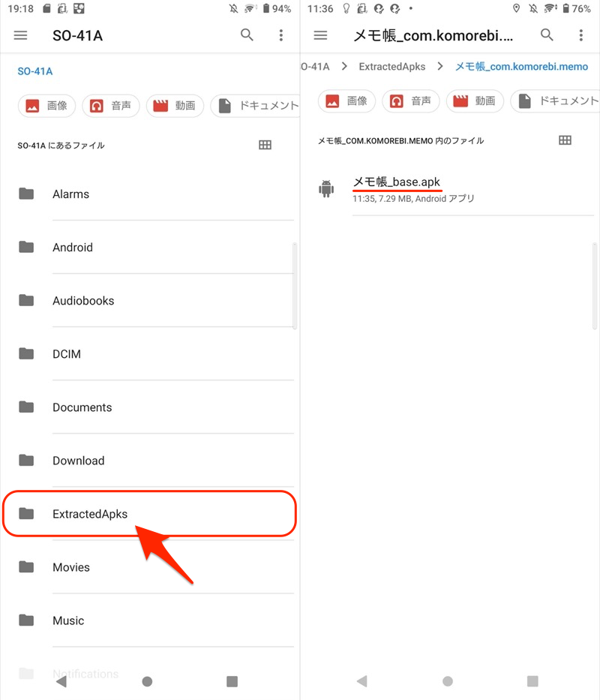Open three-dot menu in メモ帳 folder screen
The height and width of the screenshot is (700, 600).
tap(580, 35)
